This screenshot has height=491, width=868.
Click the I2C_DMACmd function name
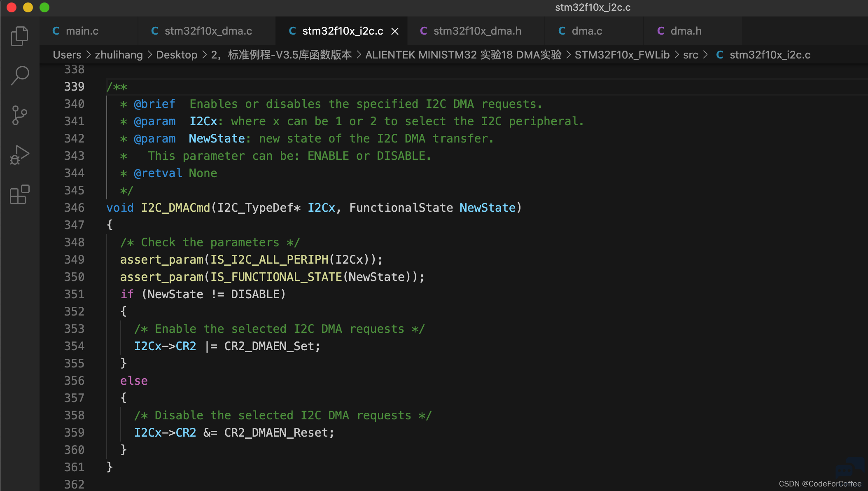(175, 208)
